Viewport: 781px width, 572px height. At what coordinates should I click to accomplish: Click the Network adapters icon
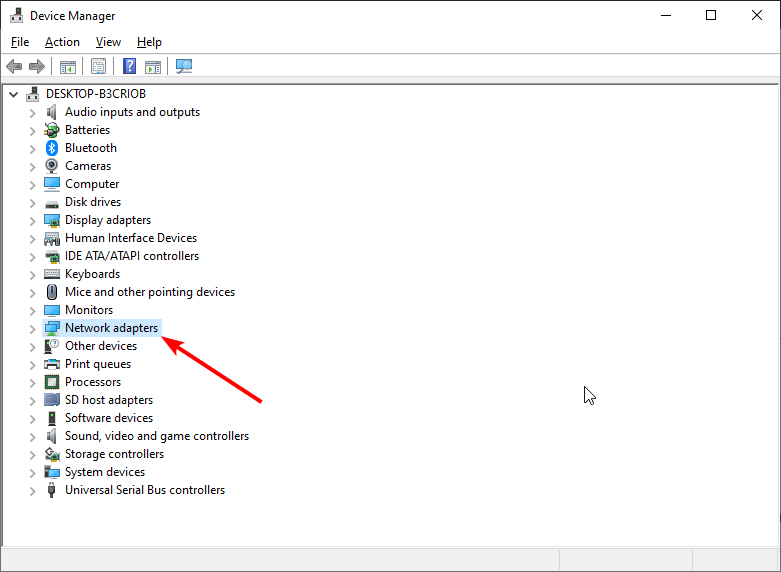pos(52,328)
